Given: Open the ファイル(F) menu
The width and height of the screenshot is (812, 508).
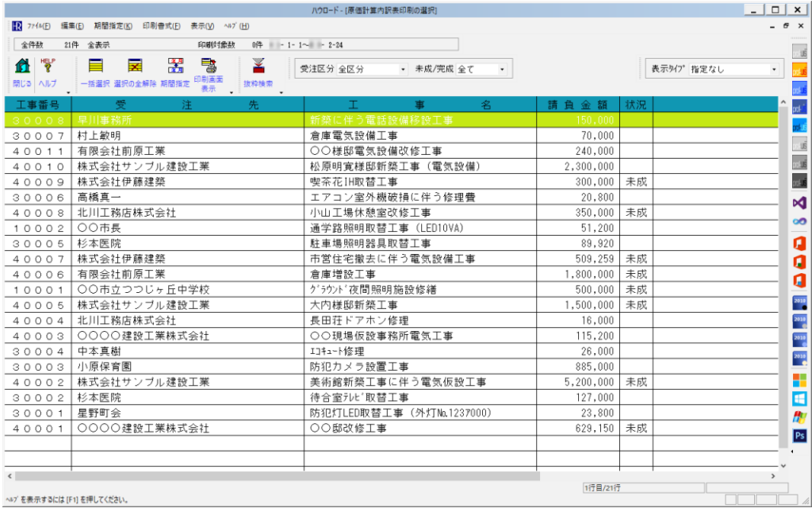Looking at the screenshot, I should pyautogui.click(x=39, y=26).
